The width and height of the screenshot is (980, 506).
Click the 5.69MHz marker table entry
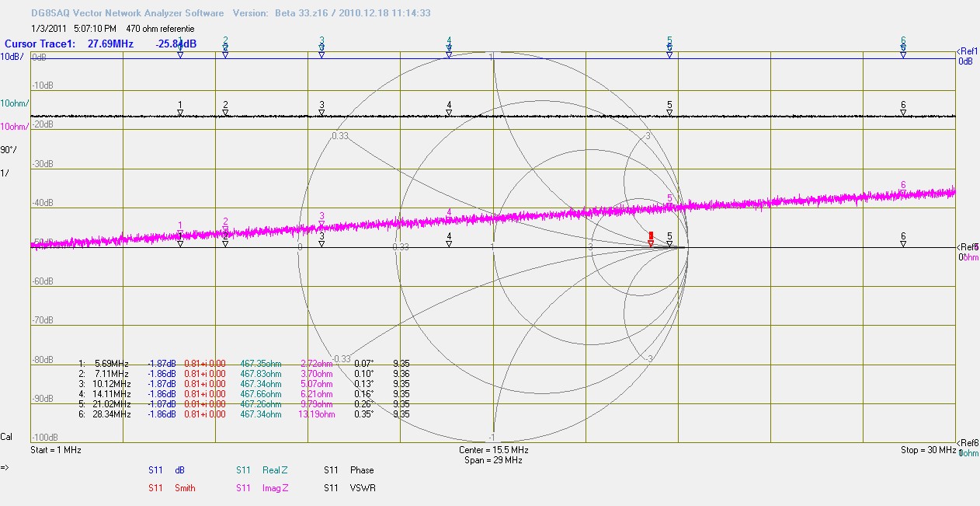112,363
